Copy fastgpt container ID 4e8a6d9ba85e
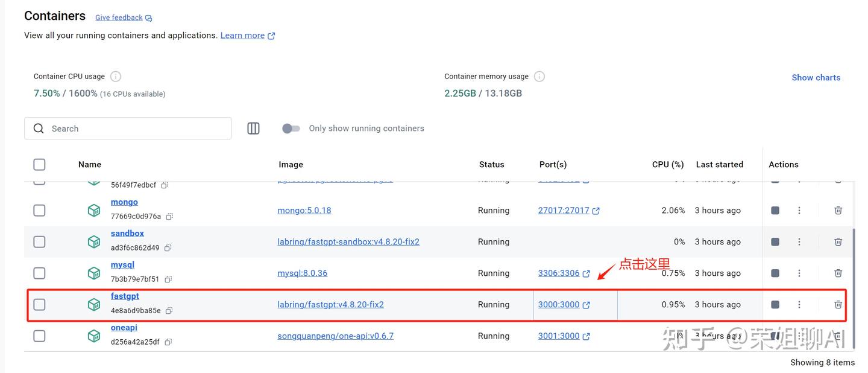The image size is (868, 373). coord(169,311)
